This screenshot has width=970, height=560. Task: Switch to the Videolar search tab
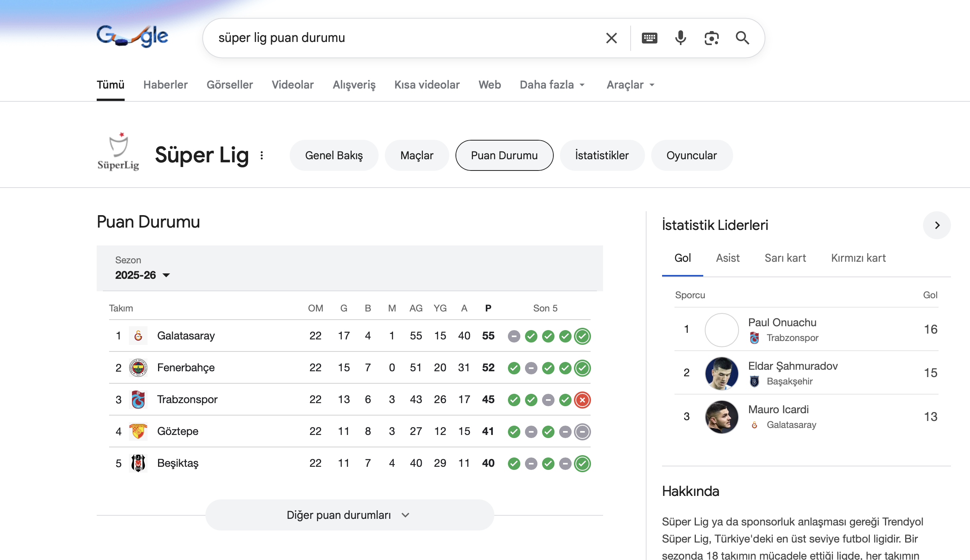click(293, 85)
